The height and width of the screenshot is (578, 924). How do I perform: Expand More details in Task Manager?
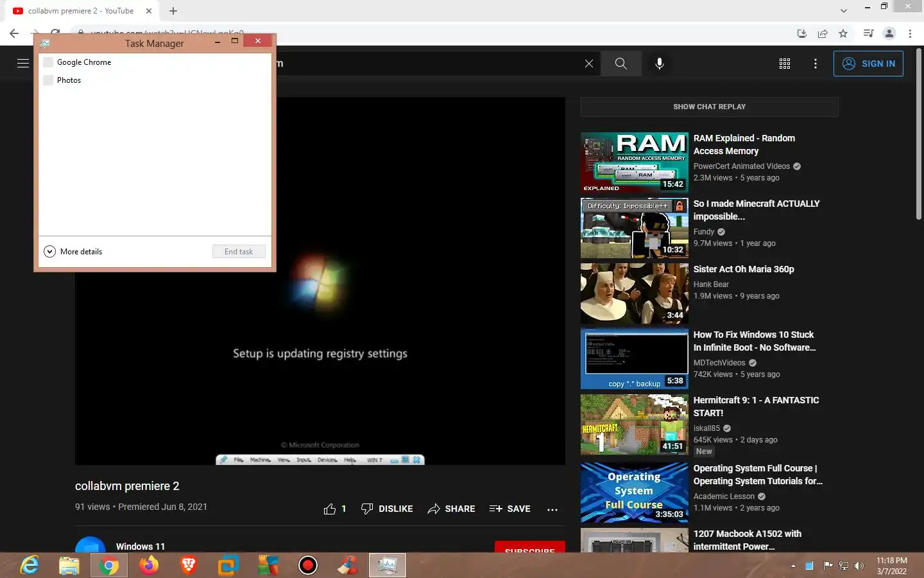(73, 252)
